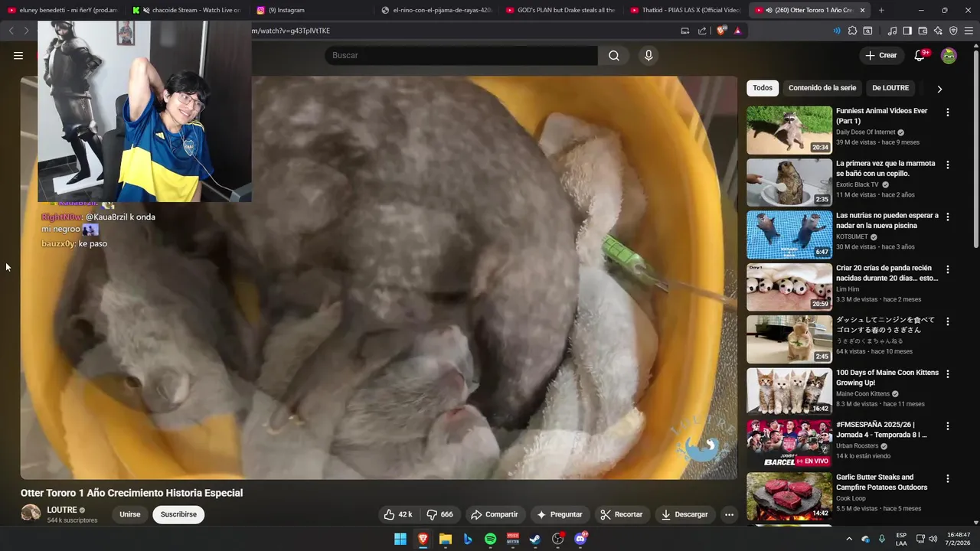This screenshot has height=551, width=980.
Task: Open the account avatar menu
Action: pos(949,55)
